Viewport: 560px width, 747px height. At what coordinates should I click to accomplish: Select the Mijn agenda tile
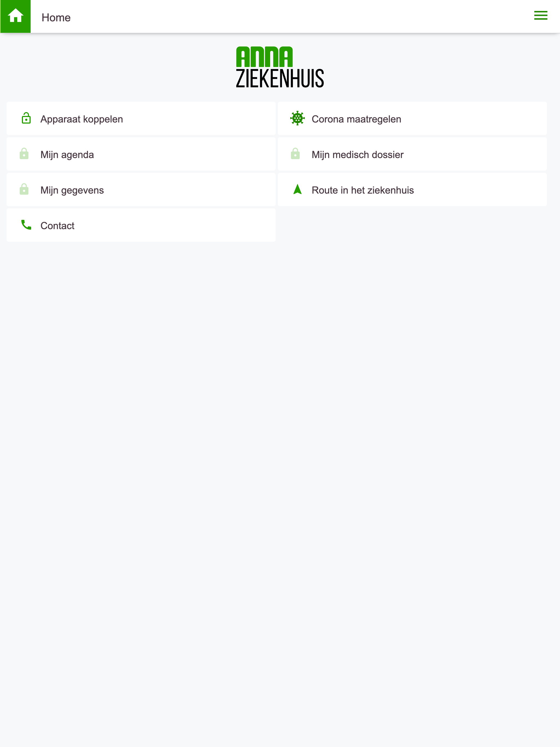141,154
